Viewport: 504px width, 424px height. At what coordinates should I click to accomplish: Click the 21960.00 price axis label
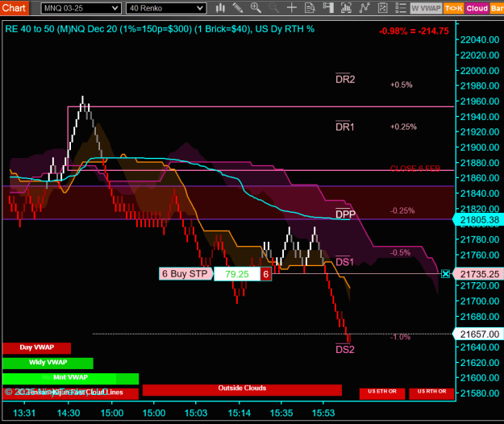pyautogui.click(x=480, y=102)
